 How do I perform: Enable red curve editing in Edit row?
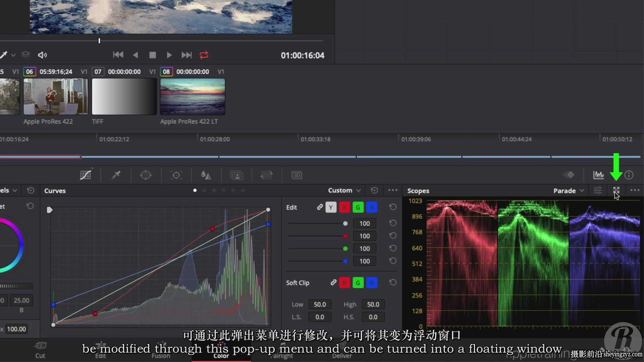coord(344,207)
